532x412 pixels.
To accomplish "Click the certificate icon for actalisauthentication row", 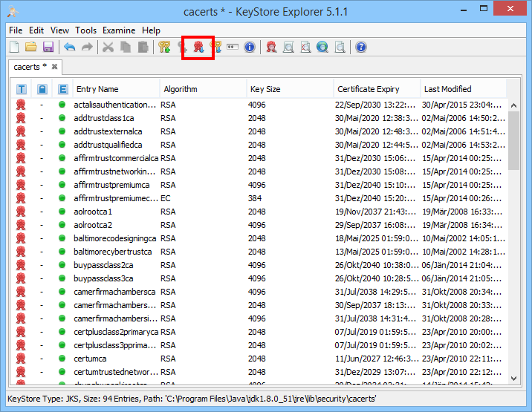I will coord(21,105).
